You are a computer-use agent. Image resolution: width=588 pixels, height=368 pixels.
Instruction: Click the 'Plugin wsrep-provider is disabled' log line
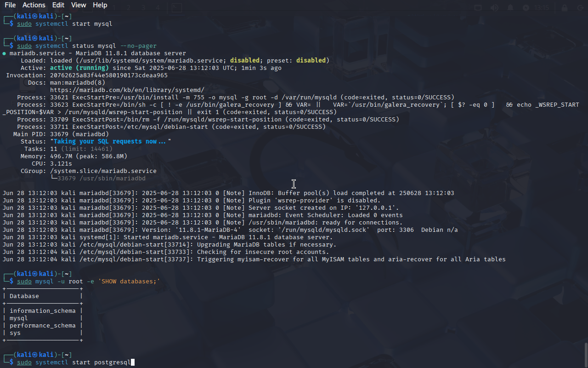click(x=192, y=200)
